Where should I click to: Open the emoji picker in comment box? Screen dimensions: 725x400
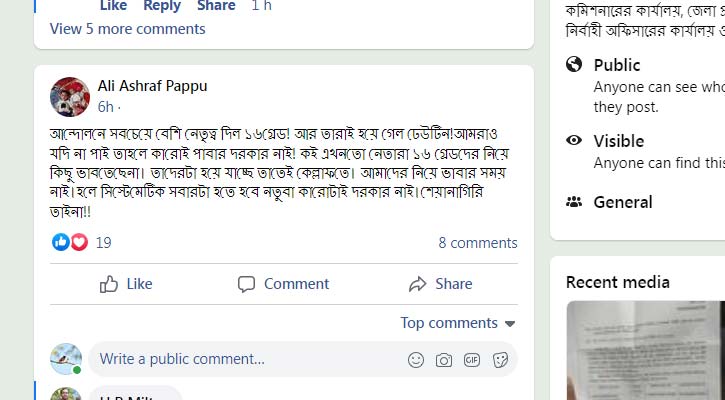click(416, 360)
